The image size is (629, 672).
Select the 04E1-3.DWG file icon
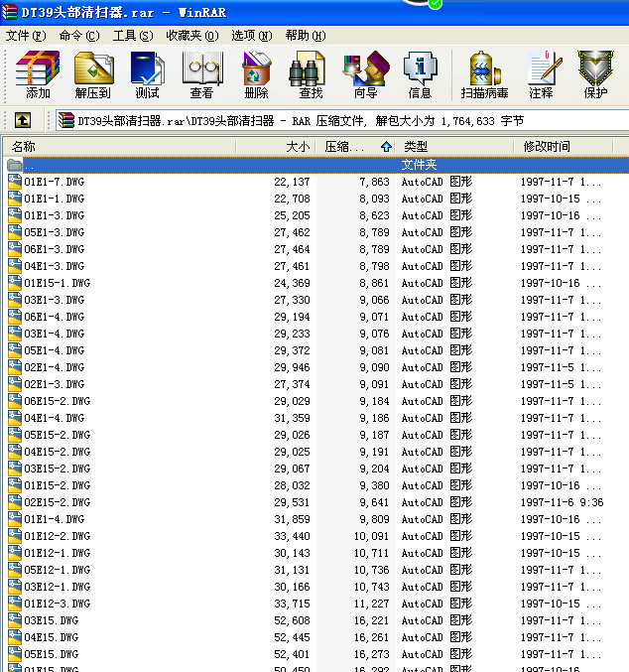(x=15, y=266)
